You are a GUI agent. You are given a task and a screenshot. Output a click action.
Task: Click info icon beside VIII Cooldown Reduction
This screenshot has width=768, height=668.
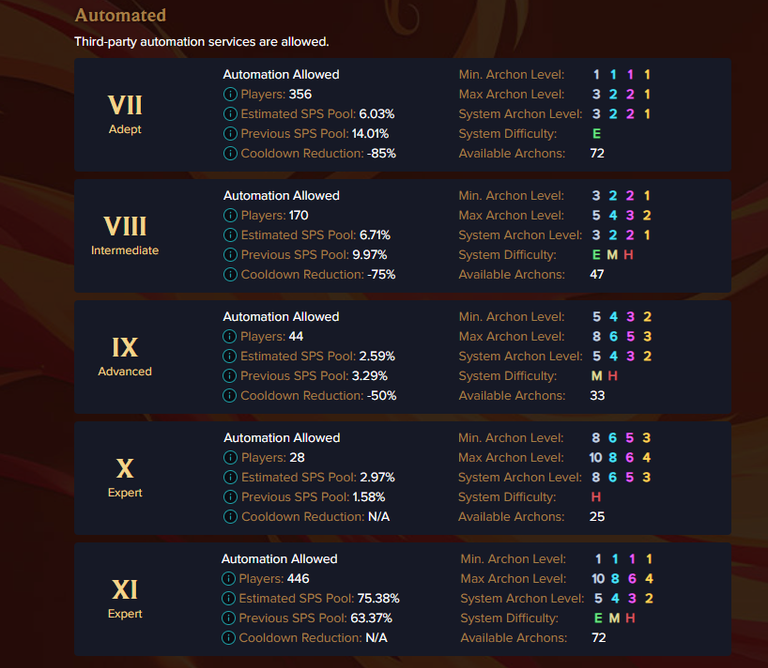click(230, 275)
